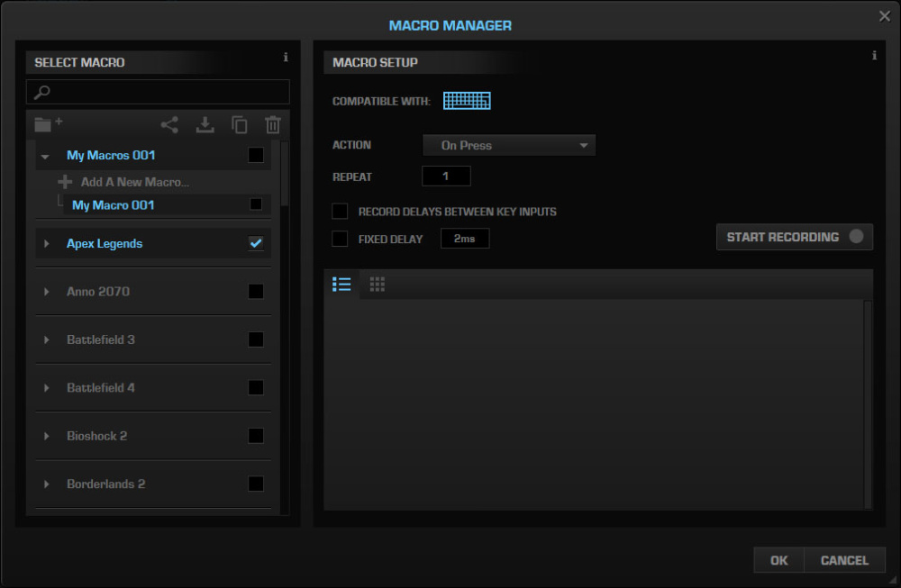The height and width of the screenshot is (588, 901).
Task: Click the import/download macro icon
Action: tap(205, 124)
